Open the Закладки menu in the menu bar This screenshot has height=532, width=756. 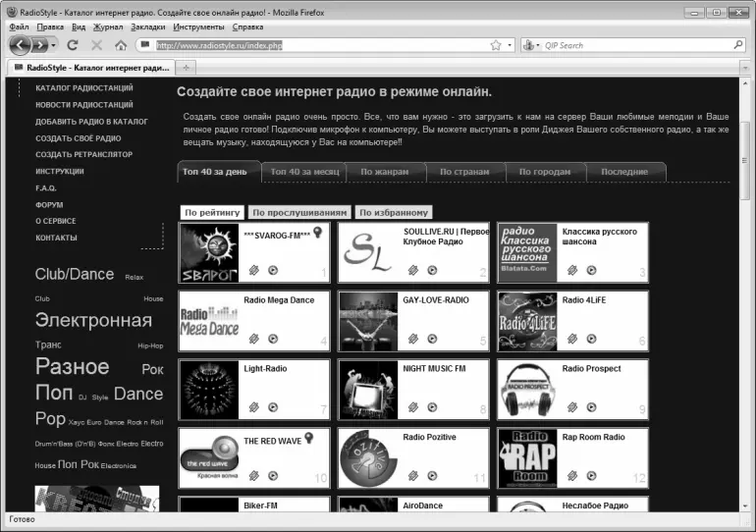pyautogui.click(x=147, y=27)
